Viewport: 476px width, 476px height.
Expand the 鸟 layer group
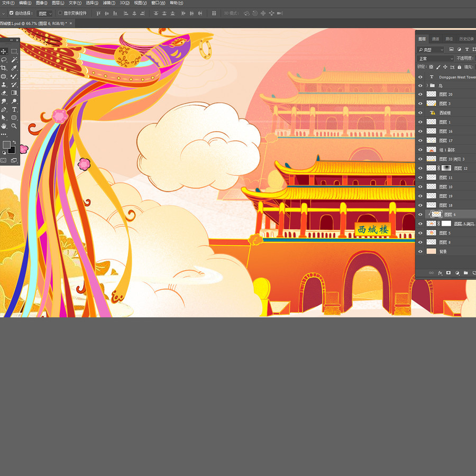coord(427,86)
